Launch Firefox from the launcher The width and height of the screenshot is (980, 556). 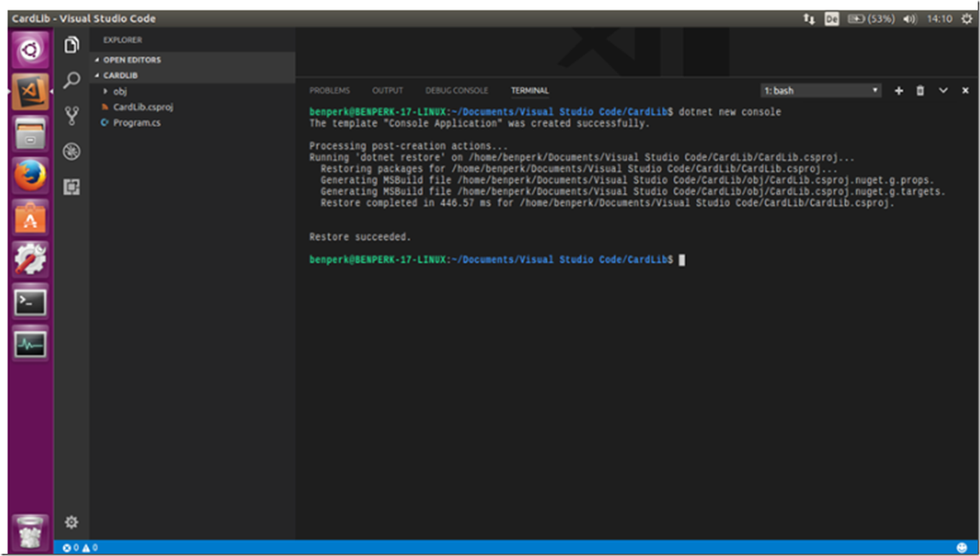(x=30, y=176)
